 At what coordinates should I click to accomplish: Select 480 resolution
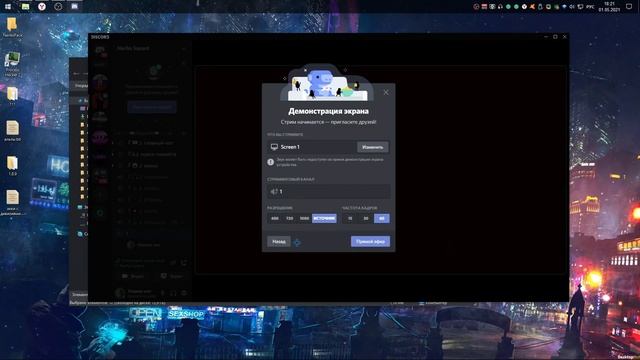point(275,218)
